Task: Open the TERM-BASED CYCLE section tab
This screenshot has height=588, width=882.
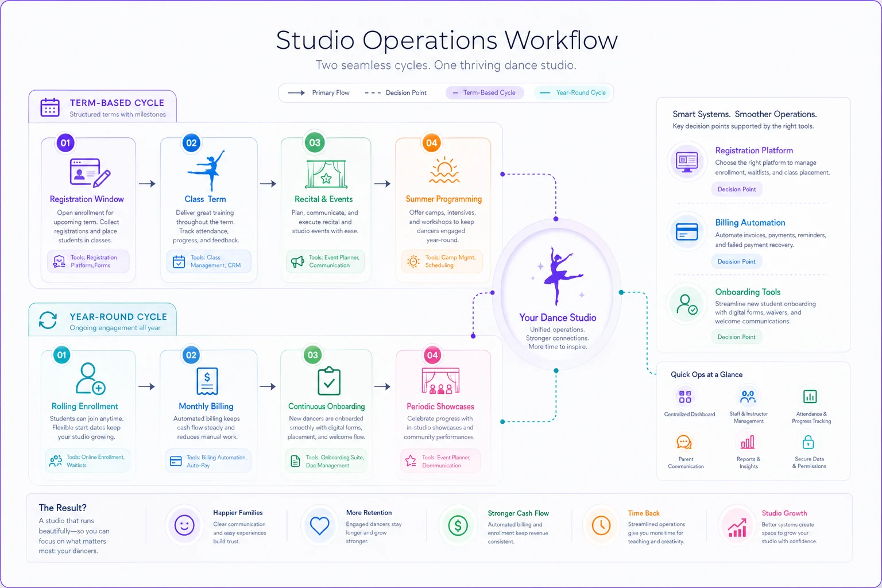Action: click(x=103, y=107)
